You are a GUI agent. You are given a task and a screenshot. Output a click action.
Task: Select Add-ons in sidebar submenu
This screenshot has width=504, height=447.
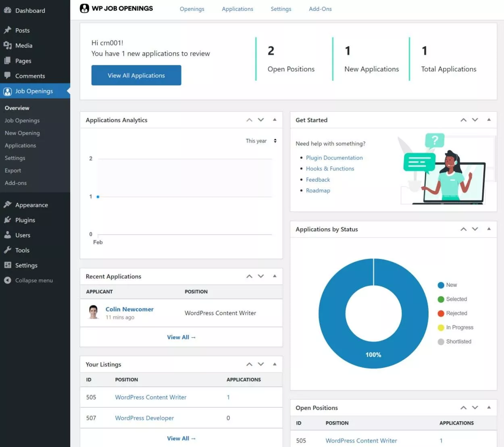(x=16, y=183)
